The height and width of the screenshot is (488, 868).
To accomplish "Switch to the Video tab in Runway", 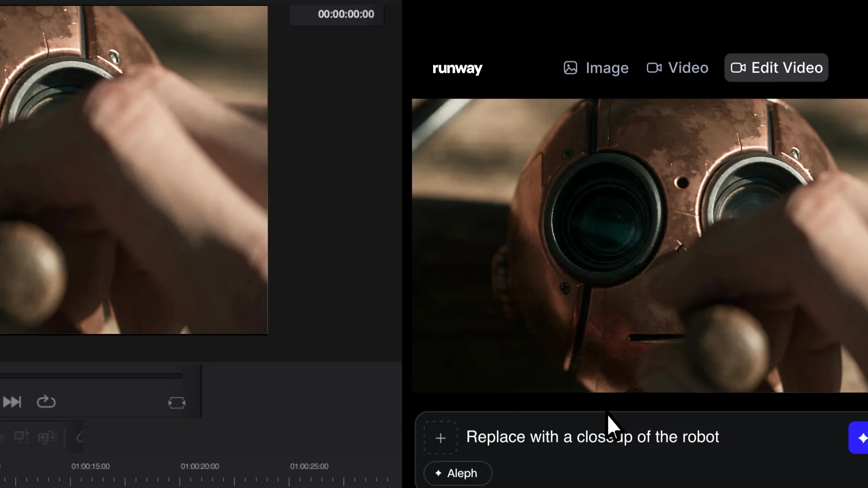I will [x=677, y=68].
